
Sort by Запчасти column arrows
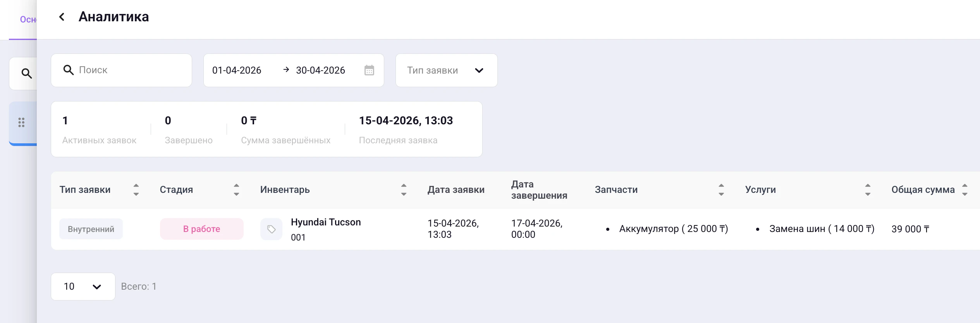coord(721,190)
